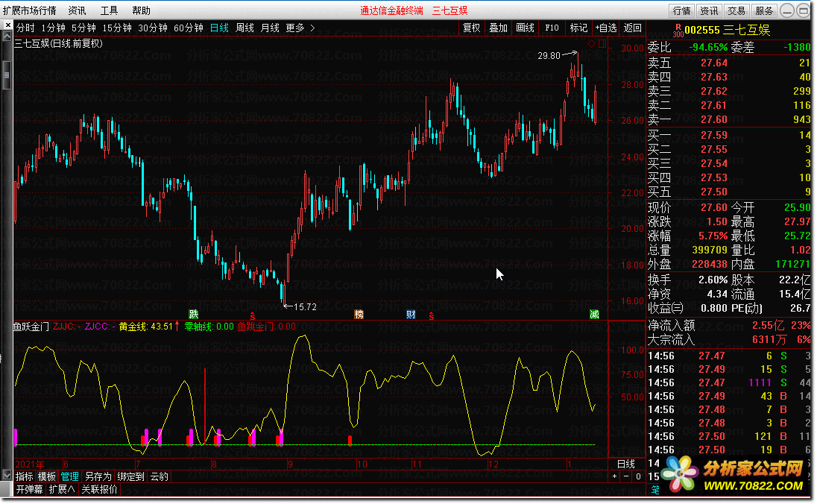Image resolution: width=817 pixels, height=504 pixels.
Task: Click the 三七互娱(日线,前复权) chart title
Action: click(x=58, y=43)
